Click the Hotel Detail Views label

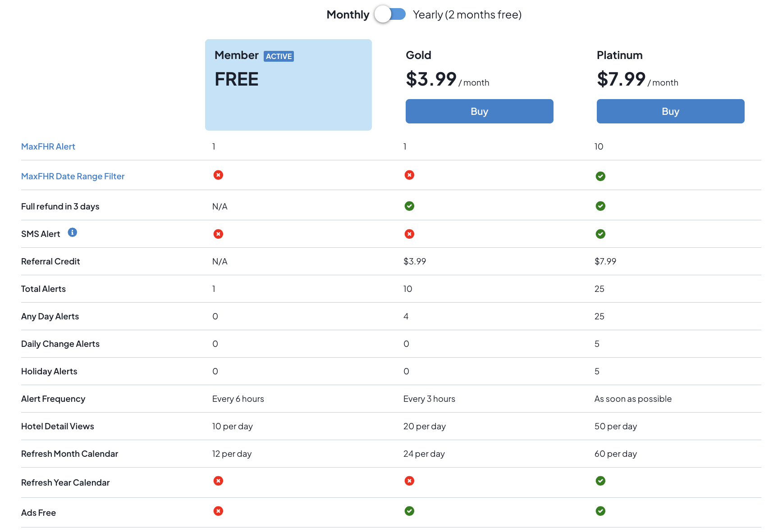point(58,426)
